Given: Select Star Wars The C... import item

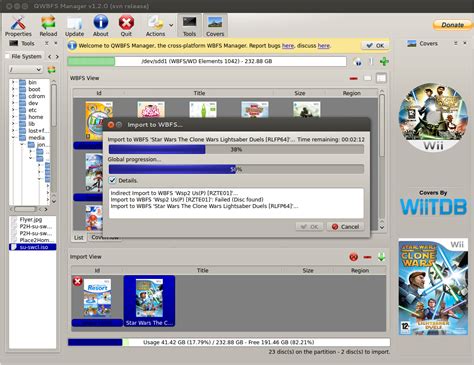Looking at the screenshot, I should click(x=149, y=301).
